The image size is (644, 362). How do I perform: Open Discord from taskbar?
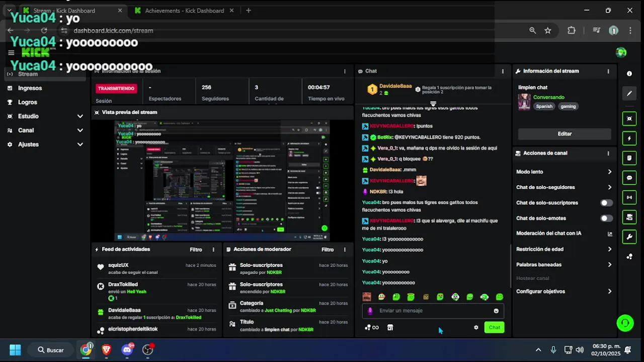pyautogui.click(x=127, y=349)
